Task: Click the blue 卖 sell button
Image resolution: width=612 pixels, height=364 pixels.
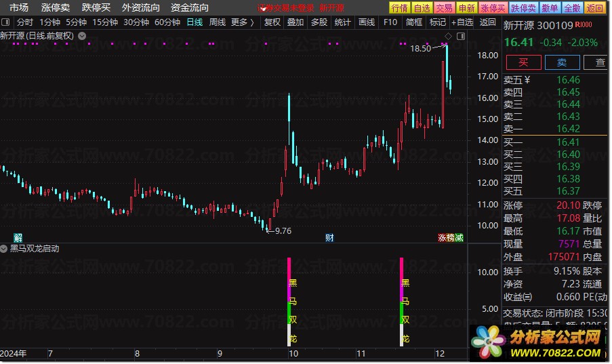Action: click(x=562, y=62)
